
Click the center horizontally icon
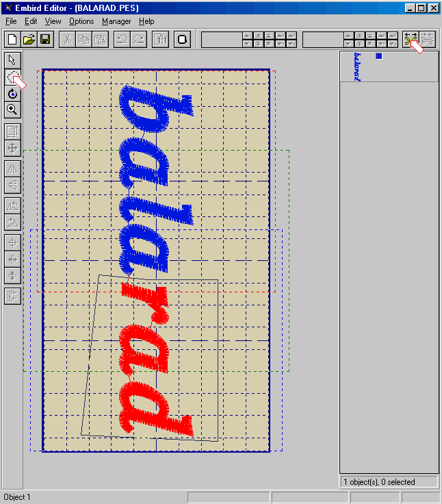click(x=12, y=259)
